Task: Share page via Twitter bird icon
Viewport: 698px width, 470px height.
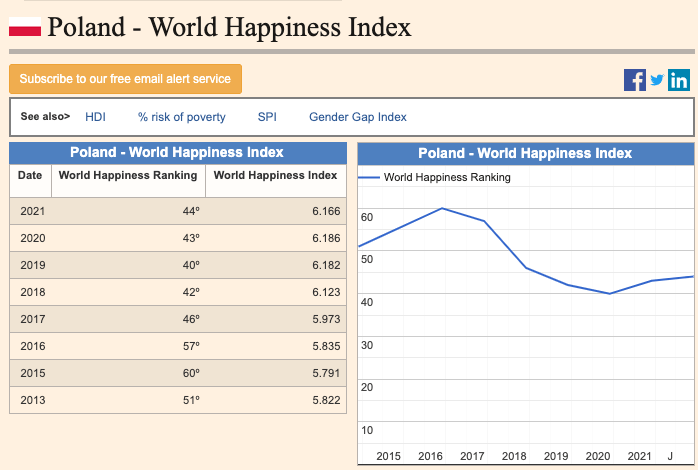Action: [x=657, y=80]
